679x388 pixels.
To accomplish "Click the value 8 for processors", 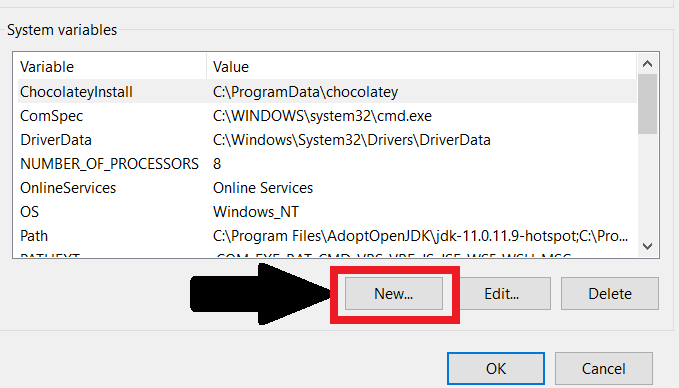I will pyautogui.click(x=217, y=164).
